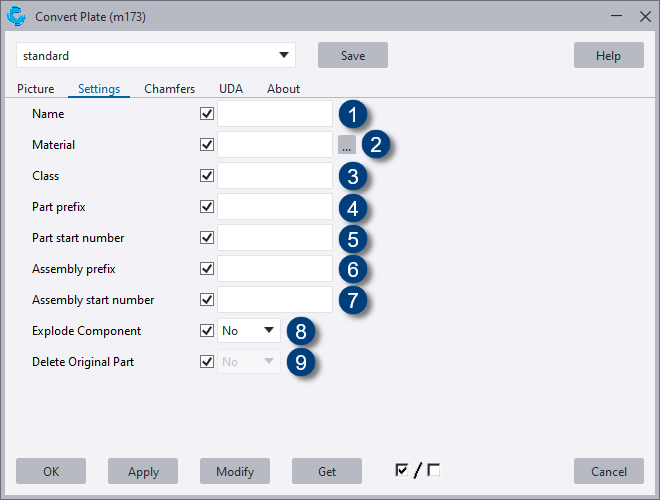
Task: Click the numbered badge 1 beside Name
Action: coord(351,114)
